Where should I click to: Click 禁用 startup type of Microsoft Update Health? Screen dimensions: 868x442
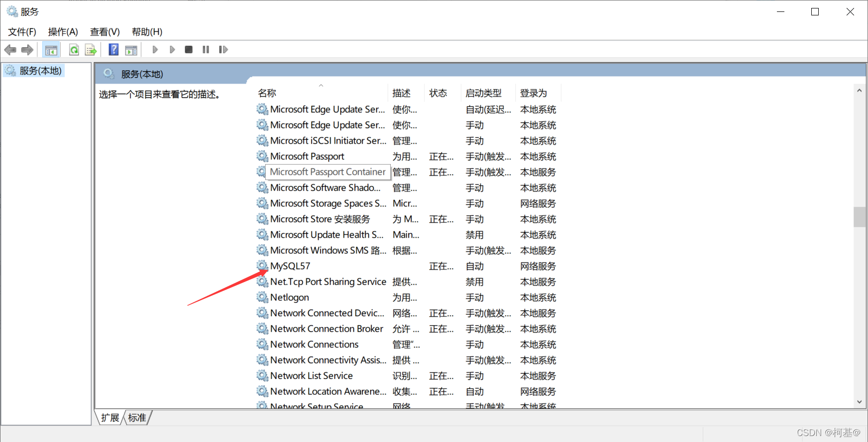(475, 235)
